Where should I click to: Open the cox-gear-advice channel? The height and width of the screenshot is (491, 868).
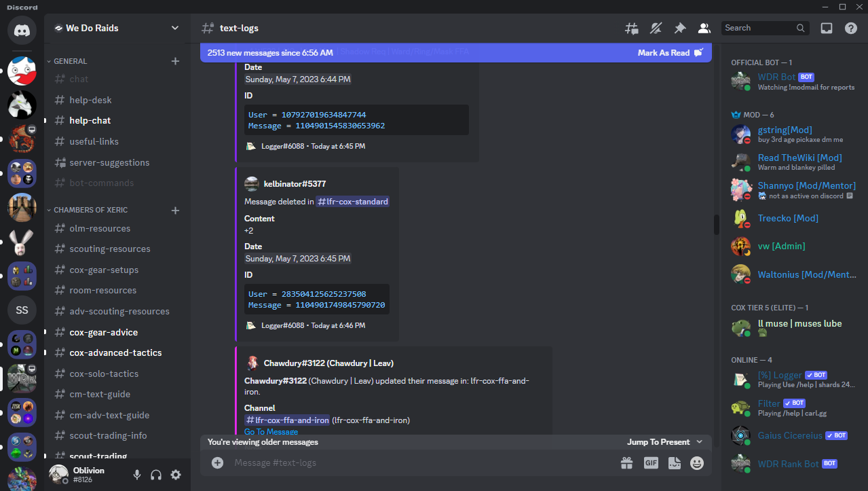[117, 332]
